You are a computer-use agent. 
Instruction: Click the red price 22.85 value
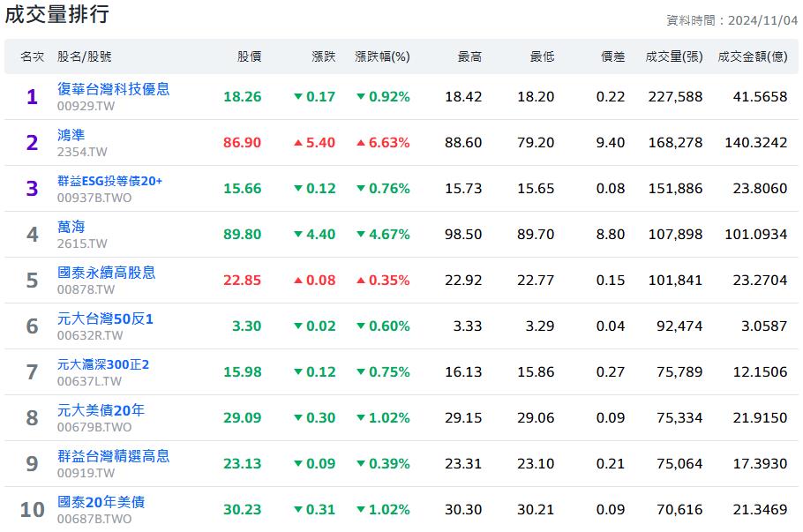pos(243,280)
